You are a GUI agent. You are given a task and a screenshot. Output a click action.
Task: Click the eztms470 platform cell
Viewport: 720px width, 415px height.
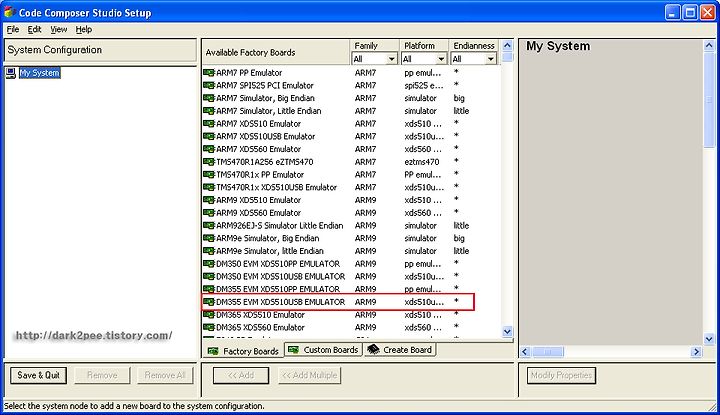point(422,162)
